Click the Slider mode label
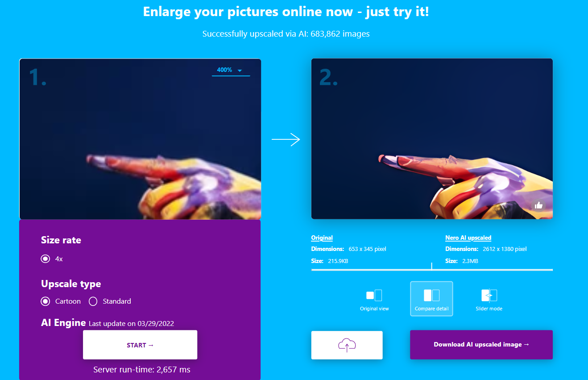 point(489,309)
